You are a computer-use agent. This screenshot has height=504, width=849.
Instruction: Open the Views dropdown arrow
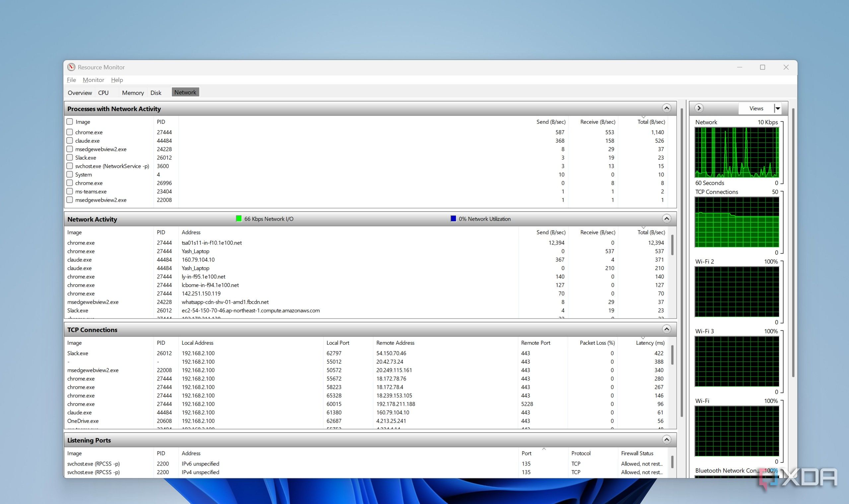click(x=778, y=108)
